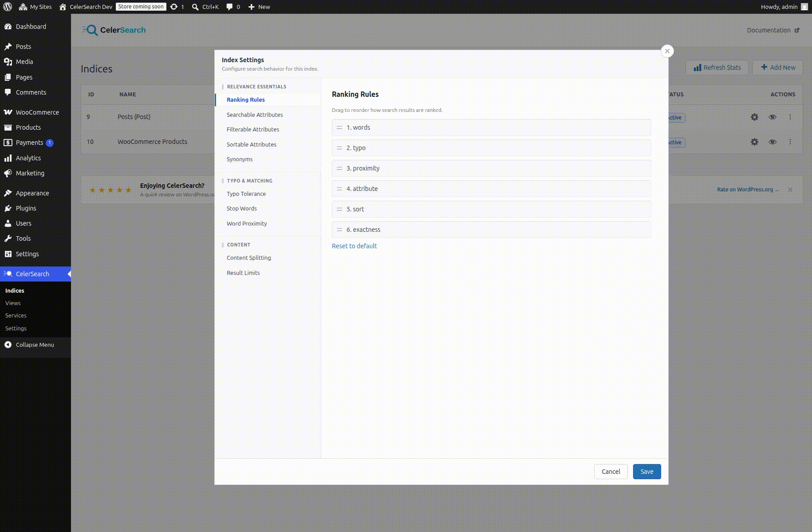The image size is (812, 532).
Task: Click the eye icon for Posts (Post) index
Action: (x=773, y=117)
